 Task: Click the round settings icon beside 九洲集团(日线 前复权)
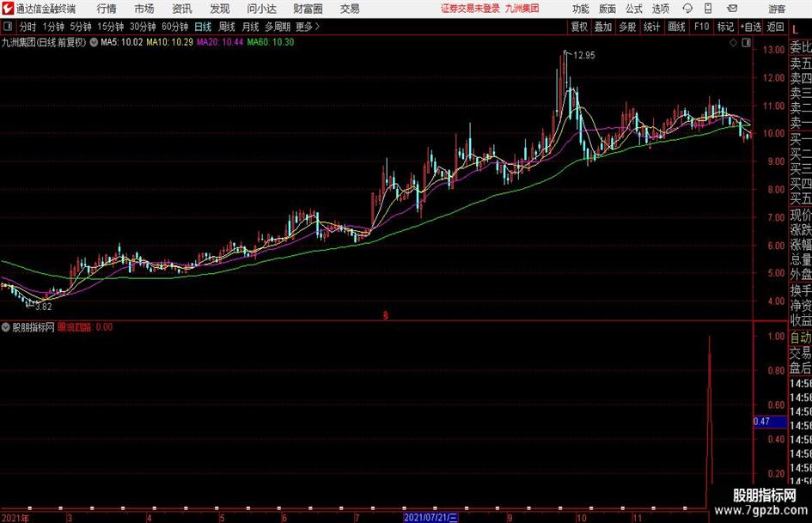[94, 42]
